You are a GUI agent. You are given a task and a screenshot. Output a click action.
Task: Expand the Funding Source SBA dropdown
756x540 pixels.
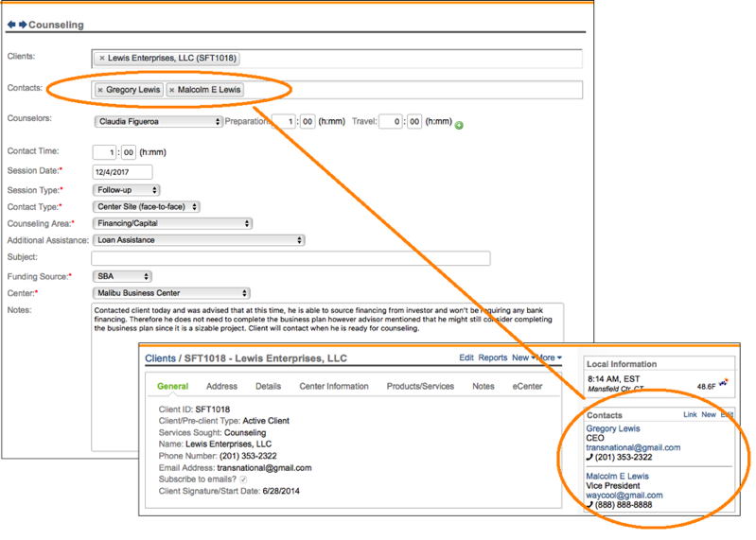(x=122, y=276)
